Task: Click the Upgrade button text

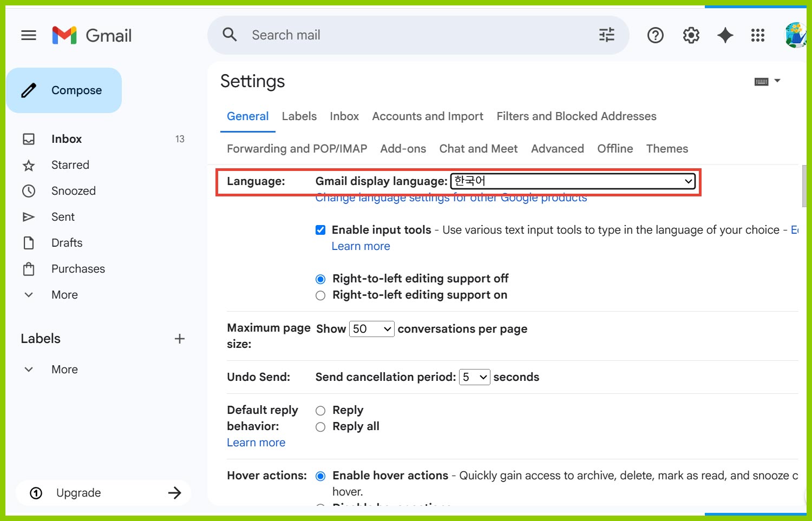Action: 78,493
